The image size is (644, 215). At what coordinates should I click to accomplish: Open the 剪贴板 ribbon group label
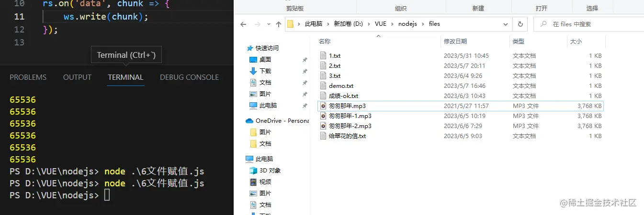point(295,8)
